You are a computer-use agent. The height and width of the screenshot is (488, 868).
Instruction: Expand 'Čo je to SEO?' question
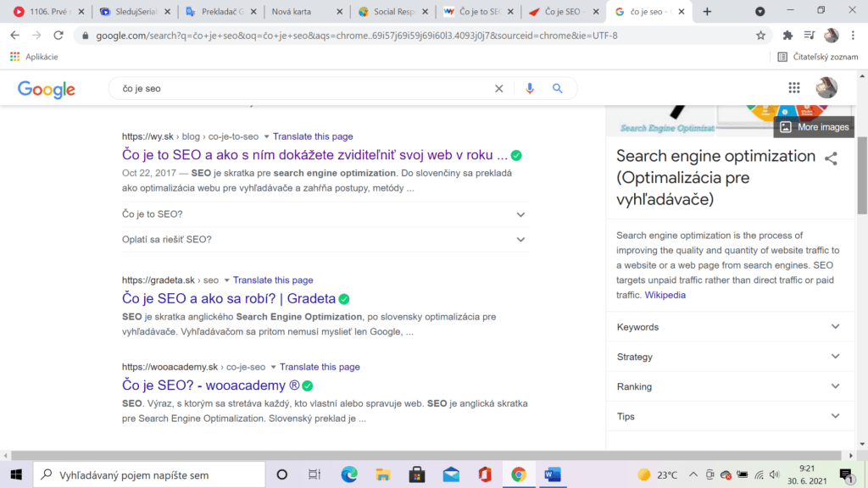(325, 214)
